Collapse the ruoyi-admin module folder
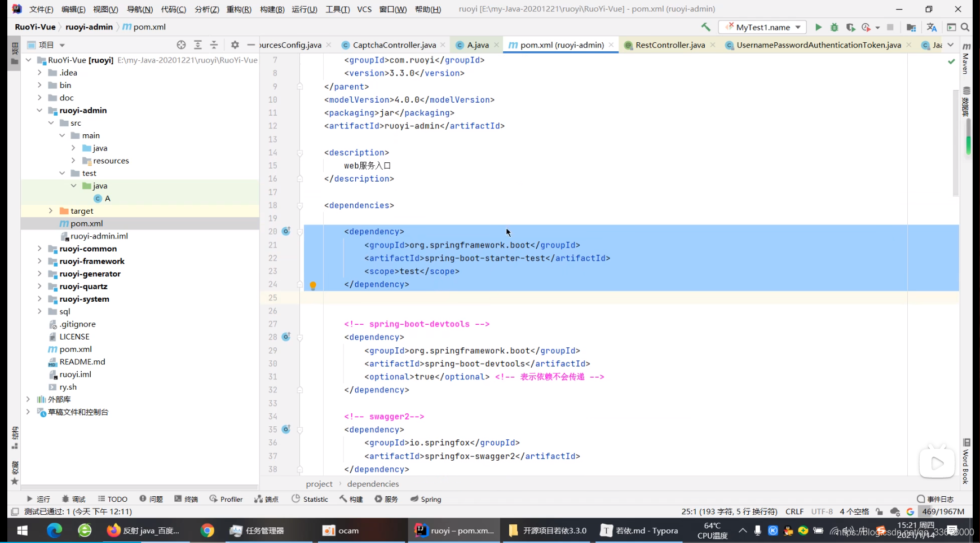 point(39,111)
